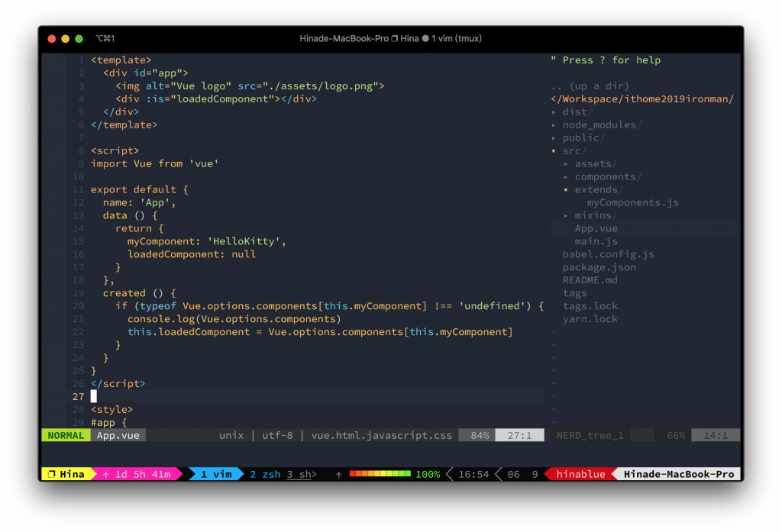Click the Hina tmux session label
This screenshot has height=532, width=782.
coord(73,474)
